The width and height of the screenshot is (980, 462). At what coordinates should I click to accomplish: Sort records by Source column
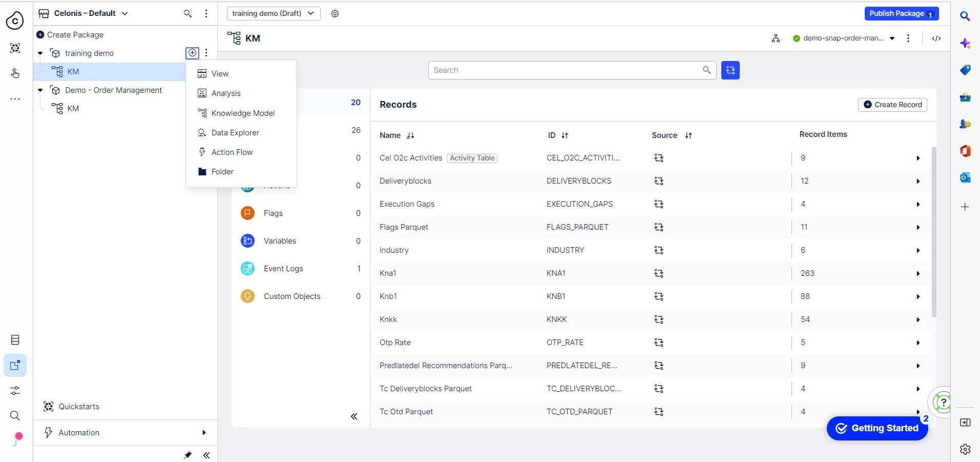coord(688,135)
